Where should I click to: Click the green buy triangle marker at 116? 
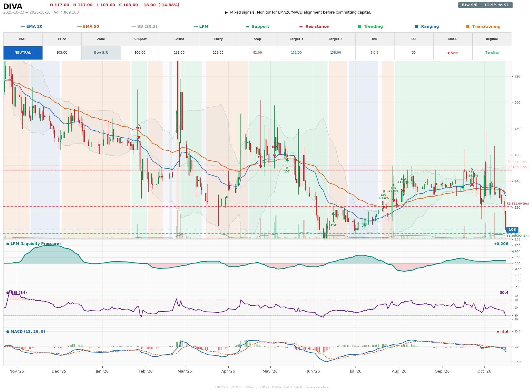[x=333, y=213]
